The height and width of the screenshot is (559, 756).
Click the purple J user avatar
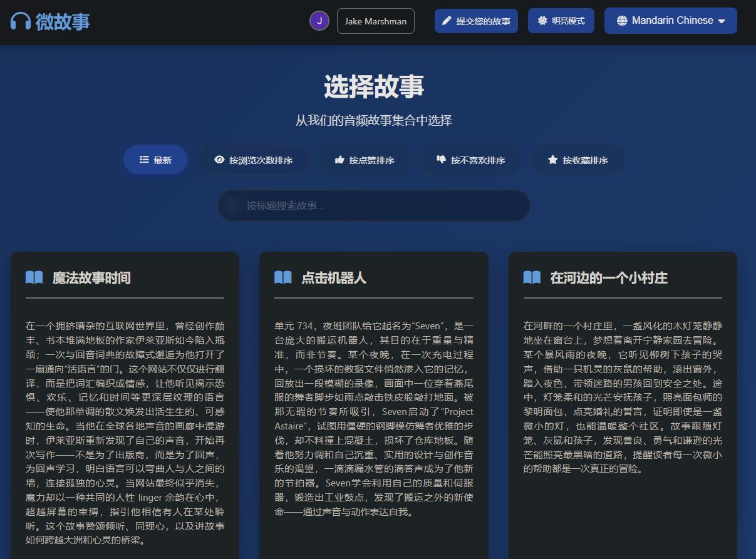pyautogui.click(x=319, y=21)
